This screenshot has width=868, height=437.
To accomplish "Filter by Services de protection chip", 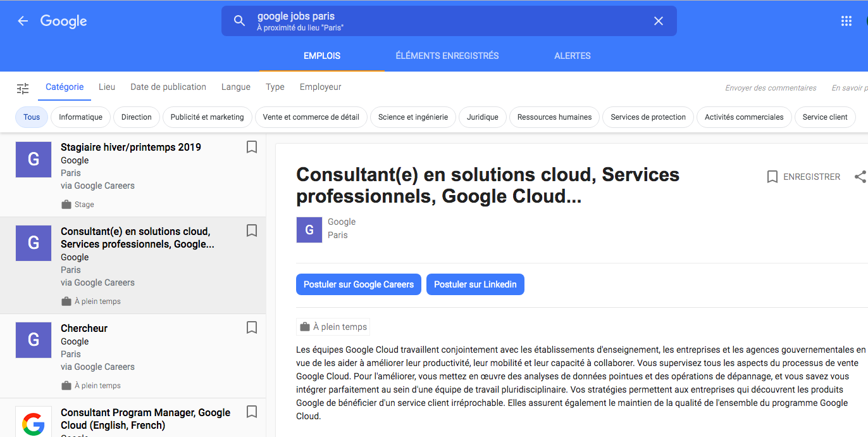I will (648, 117).
